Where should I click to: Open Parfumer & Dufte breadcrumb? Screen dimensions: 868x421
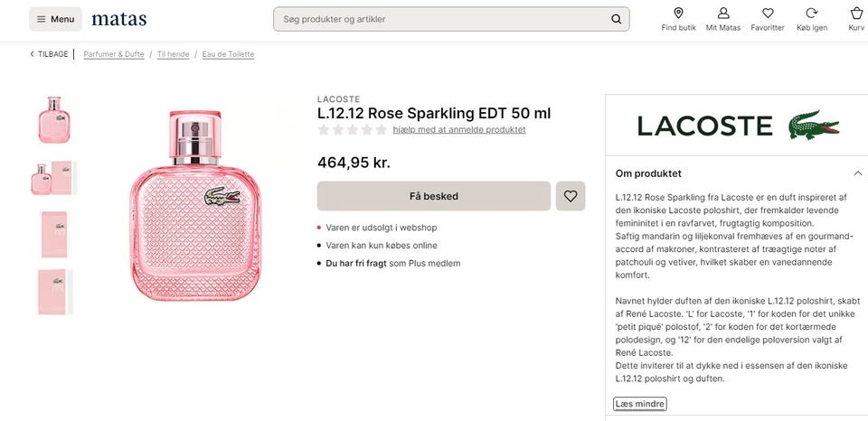114,54
